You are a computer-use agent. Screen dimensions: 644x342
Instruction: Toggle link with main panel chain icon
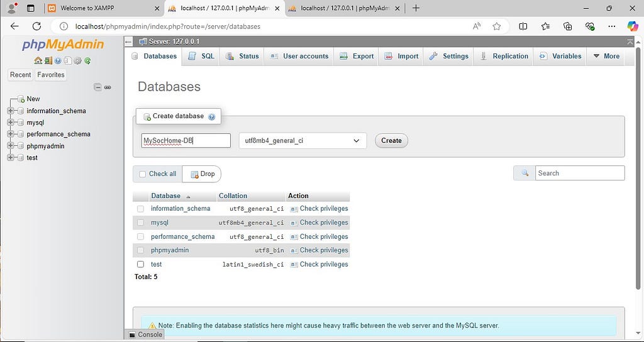(x=108, y=87)
